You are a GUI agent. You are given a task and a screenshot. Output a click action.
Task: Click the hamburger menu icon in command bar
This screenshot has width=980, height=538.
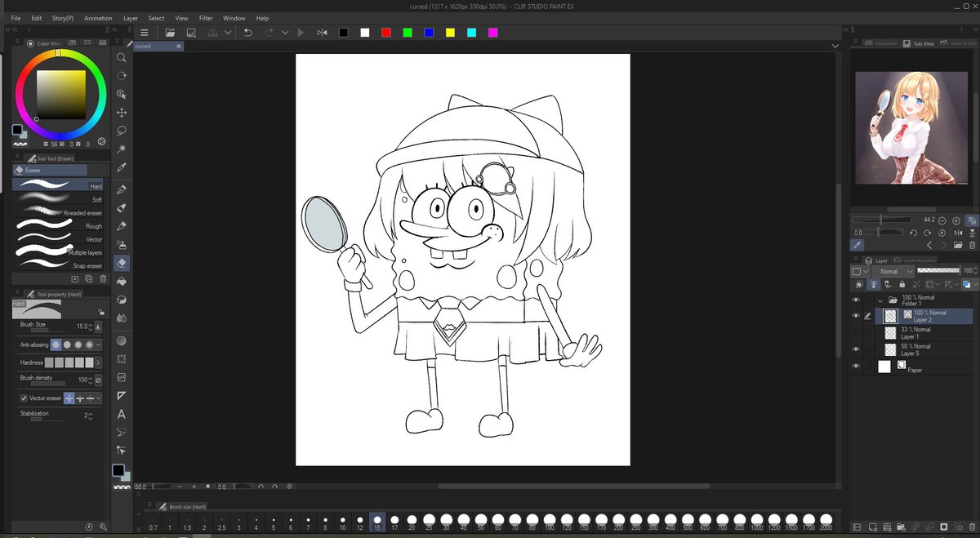point(144,33)
